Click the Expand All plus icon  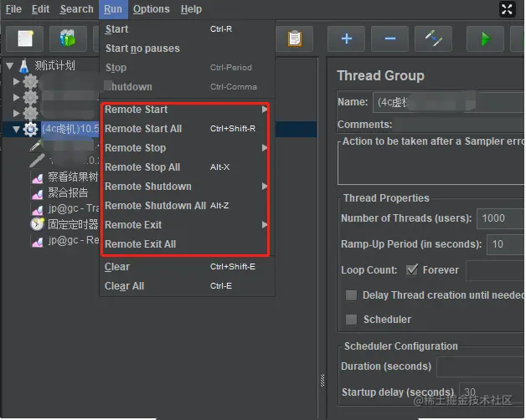click(x=346, y=38)
